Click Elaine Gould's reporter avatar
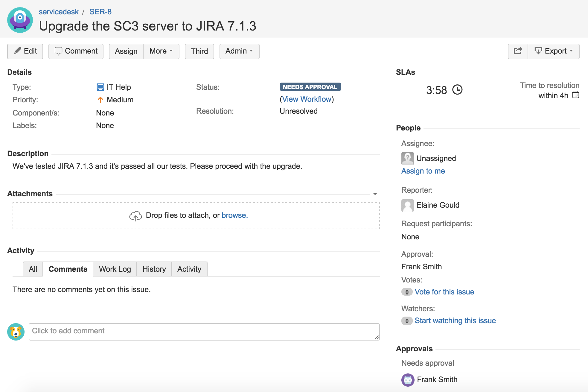 (x=407, y=205)
